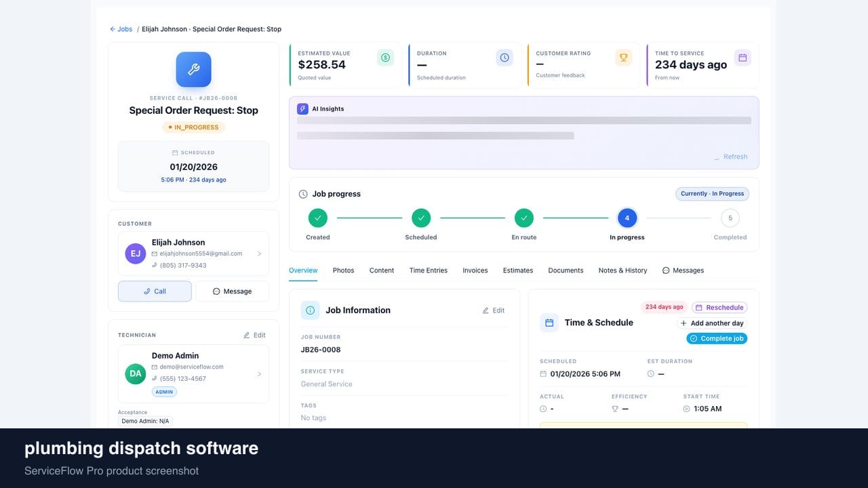868x488 pixels.
Task: Edit the assigned technician
Action: (254, 335)
